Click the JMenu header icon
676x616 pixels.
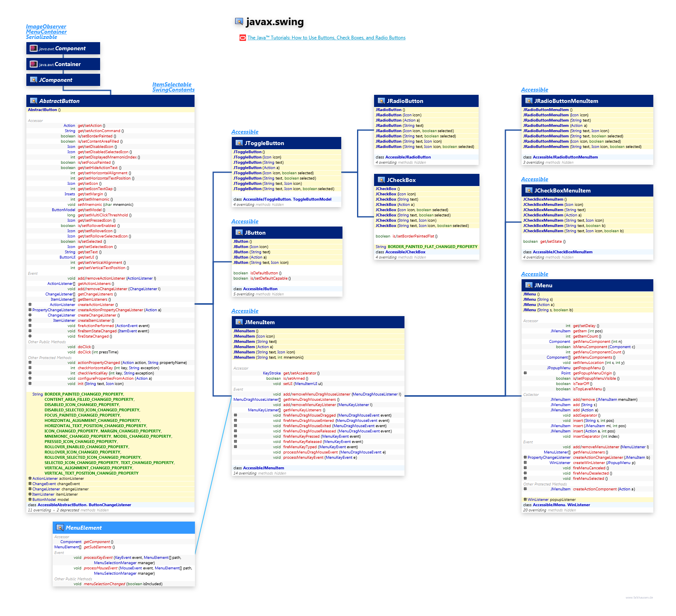point(529,285)
